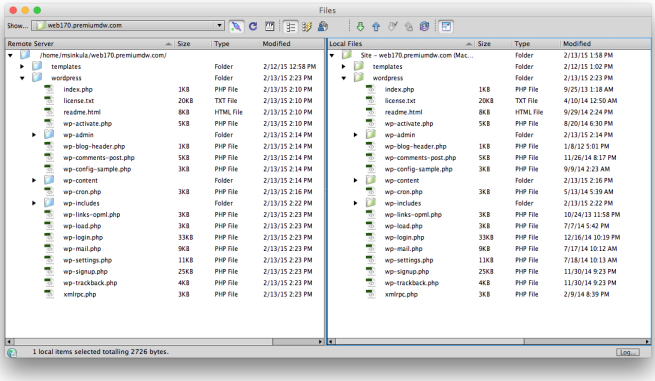Viewport: 655px width, 381px height.
Task: Sort local pane by Size column
Action: point(493,43)
